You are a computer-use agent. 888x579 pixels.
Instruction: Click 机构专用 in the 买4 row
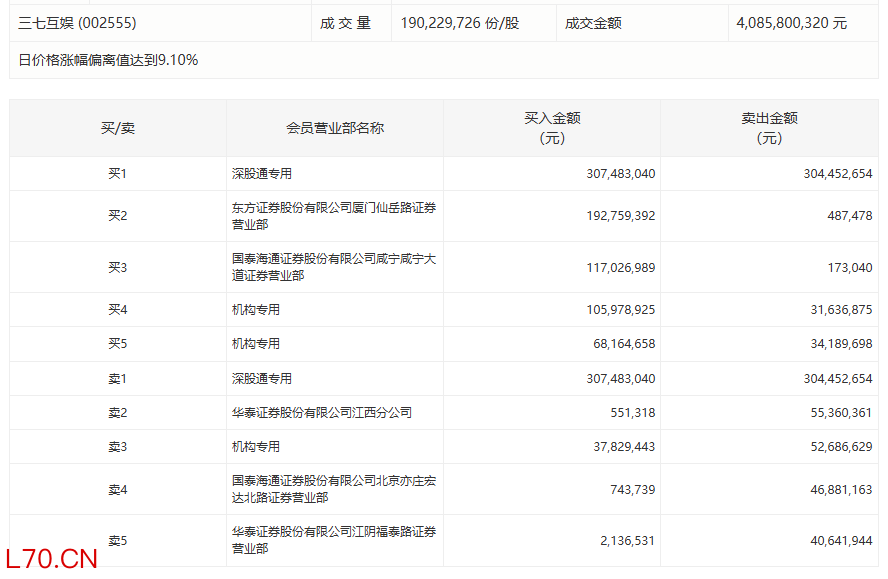(x=256, y=310)
